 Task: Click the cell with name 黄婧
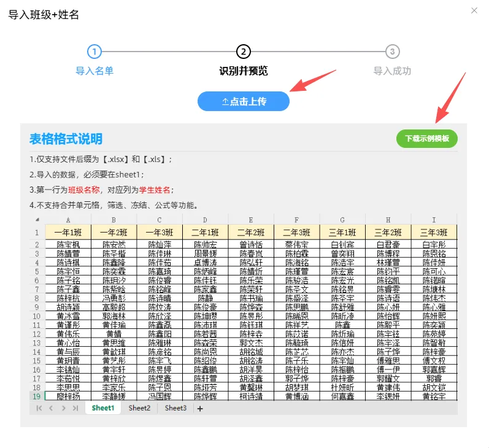pos(114,334)
